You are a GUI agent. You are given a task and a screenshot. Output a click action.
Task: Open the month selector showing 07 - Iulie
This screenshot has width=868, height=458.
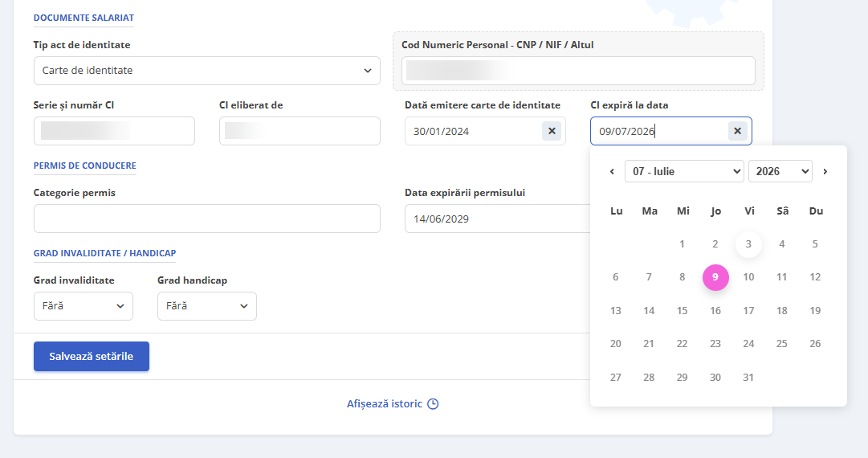(x=684, y=171)
